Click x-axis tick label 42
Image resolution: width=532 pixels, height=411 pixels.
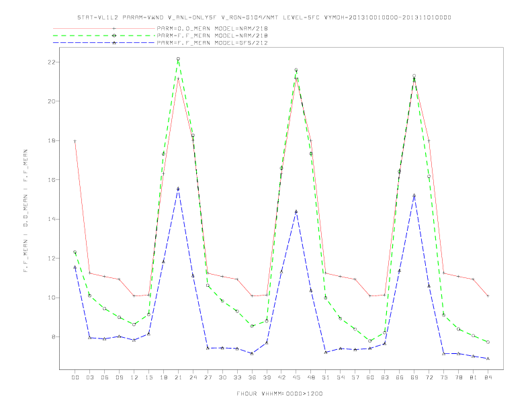pos(281,377)
